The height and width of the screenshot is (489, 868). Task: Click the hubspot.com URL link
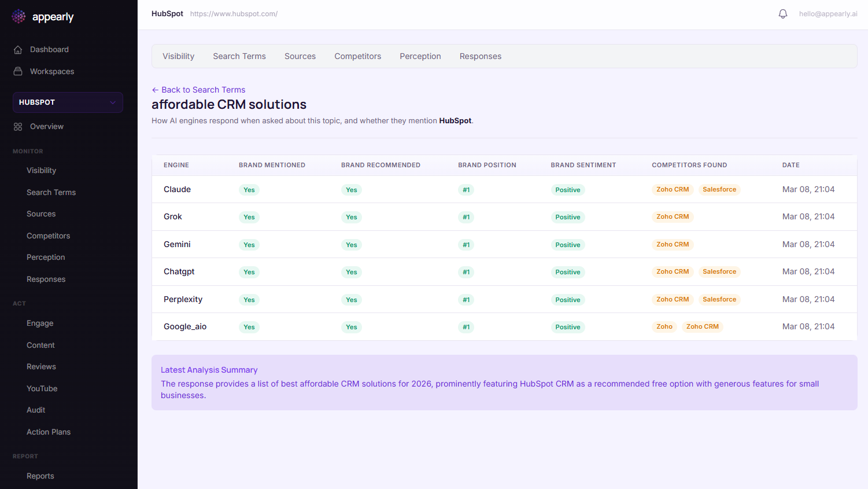[234, 14]
